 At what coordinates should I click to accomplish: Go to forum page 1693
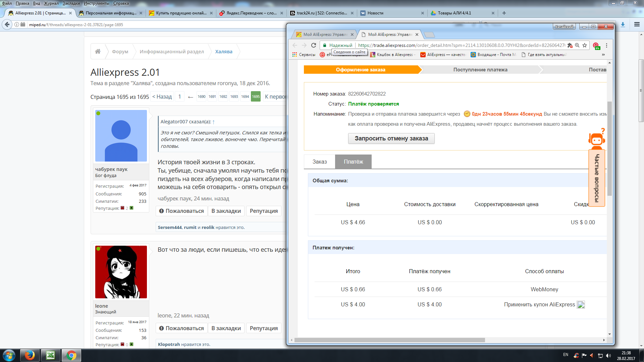pos(234,97)
